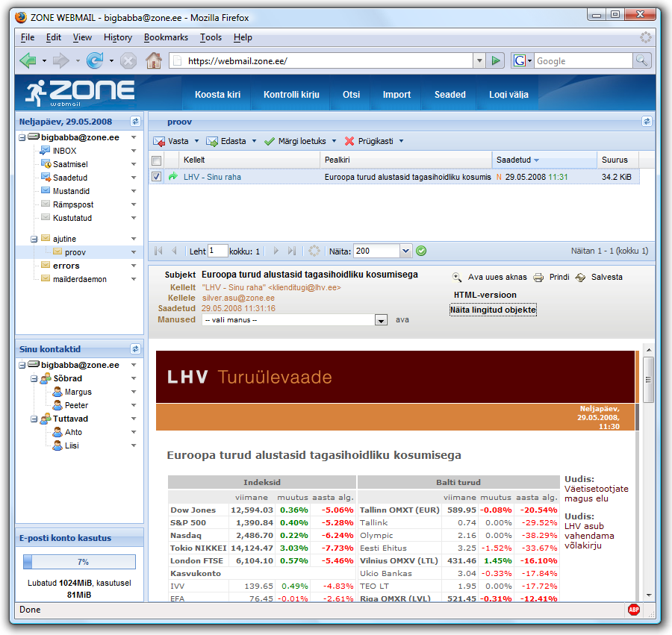Go to the last page of messages

(292, 251)
